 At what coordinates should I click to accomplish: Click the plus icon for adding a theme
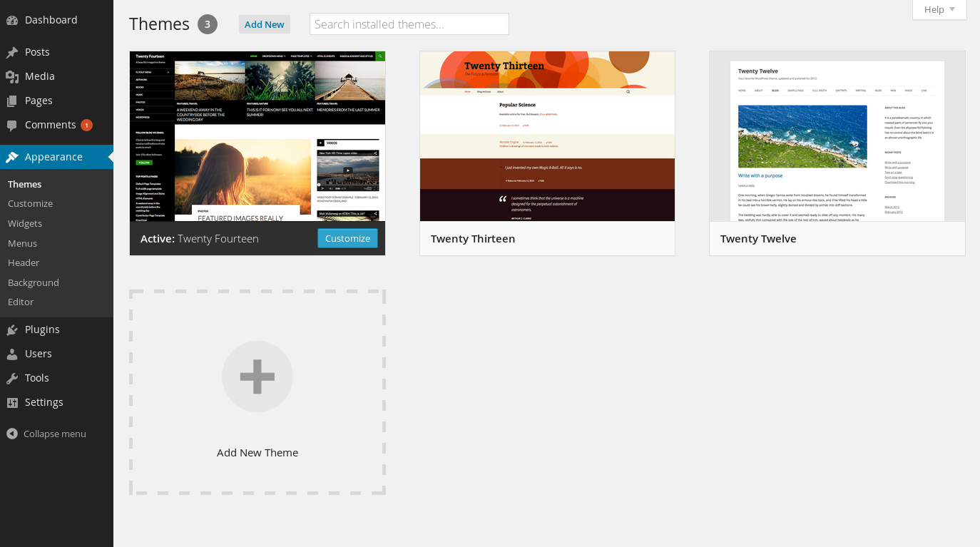pyautogui.click(x=257, y=377)
